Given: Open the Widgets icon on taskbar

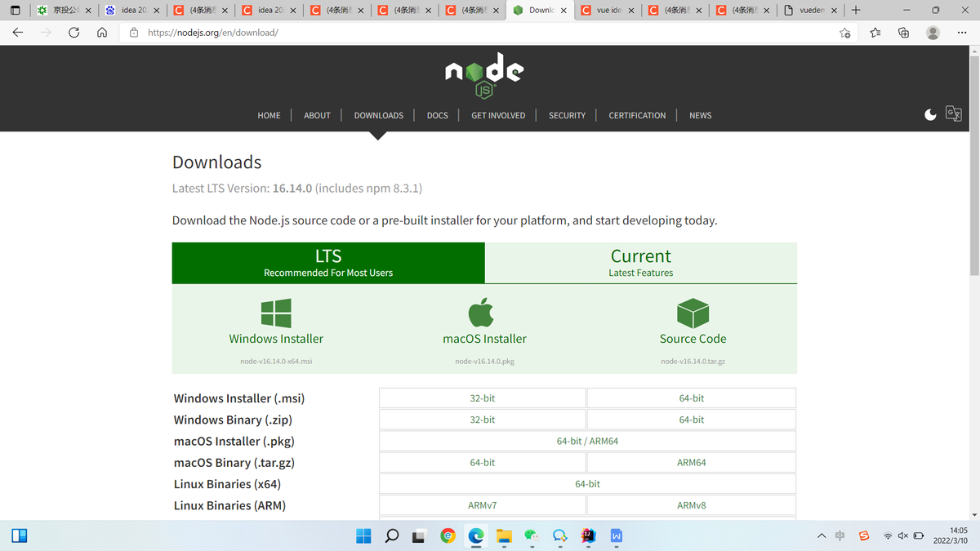Looking at the screenshot, I should [20, 535].
